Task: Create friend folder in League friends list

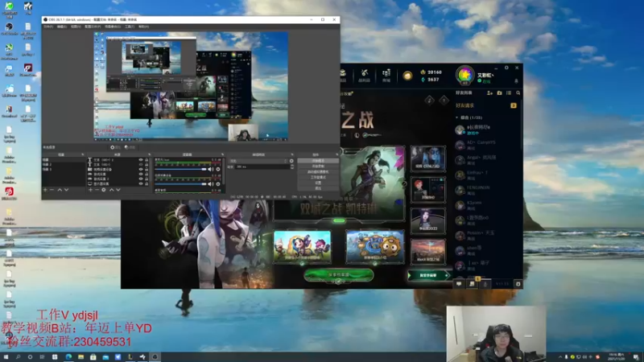Action: (x=499, y=93)
